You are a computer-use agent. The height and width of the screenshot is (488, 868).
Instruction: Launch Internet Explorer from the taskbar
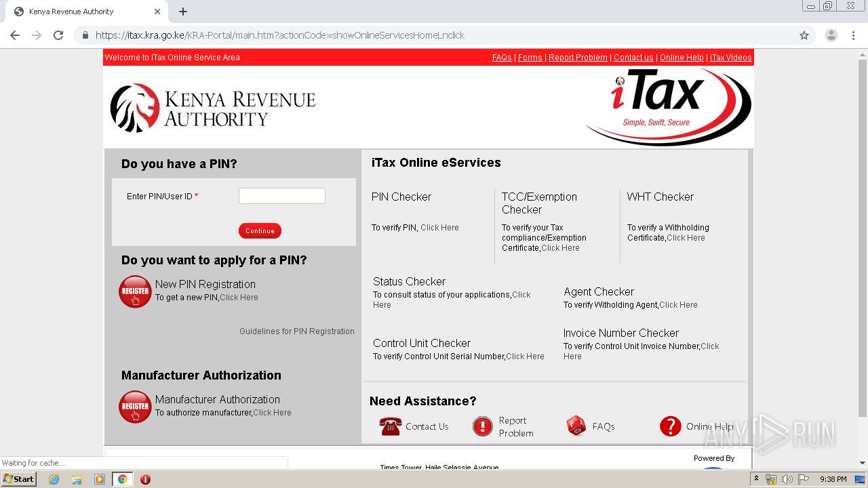tap(54, 479)
